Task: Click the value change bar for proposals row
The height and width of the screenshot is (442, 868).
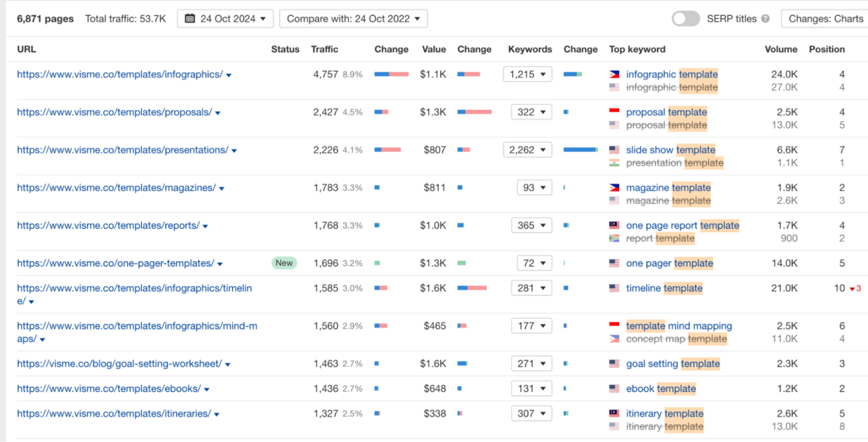Action: [x=475, y=112]
